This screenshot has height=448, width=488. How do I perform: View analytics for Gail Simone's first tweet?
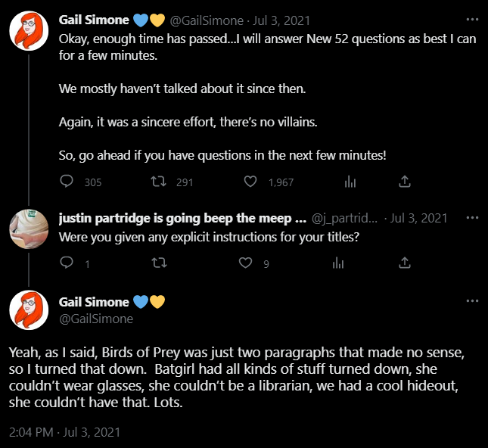350,181
